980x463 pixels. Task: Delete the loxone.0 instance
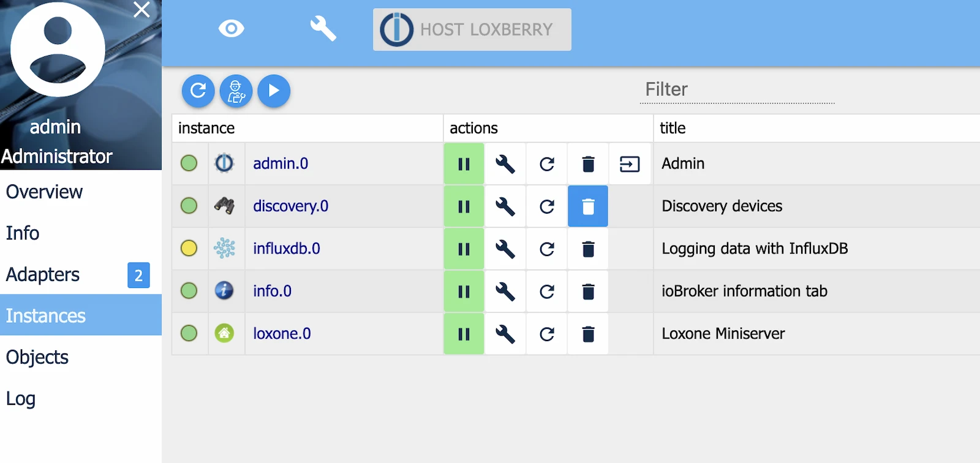tap(588, 334)
